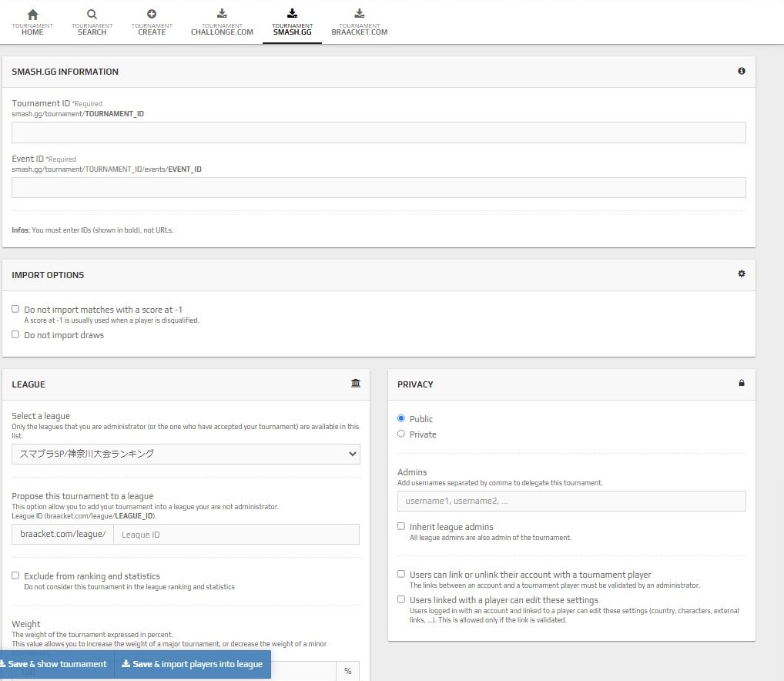Click the 'Infos: You must enter IDs' note
Image resolution: width=784 pixels, height=681 pixels.
(x=92, y=230)
